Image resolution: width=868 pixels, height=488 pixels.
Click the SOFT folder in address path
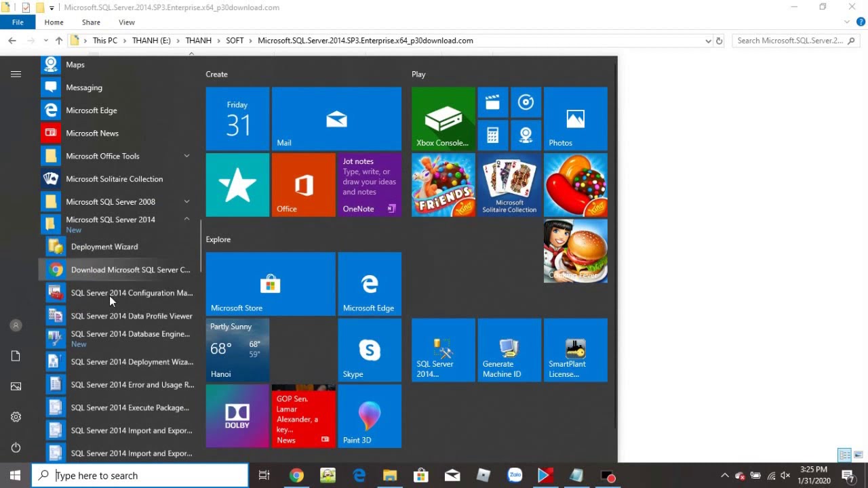pos(235,41)
